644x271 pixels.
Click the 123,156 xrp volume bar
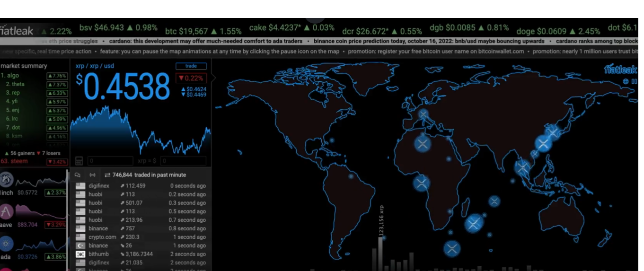[x=380, y=253]
